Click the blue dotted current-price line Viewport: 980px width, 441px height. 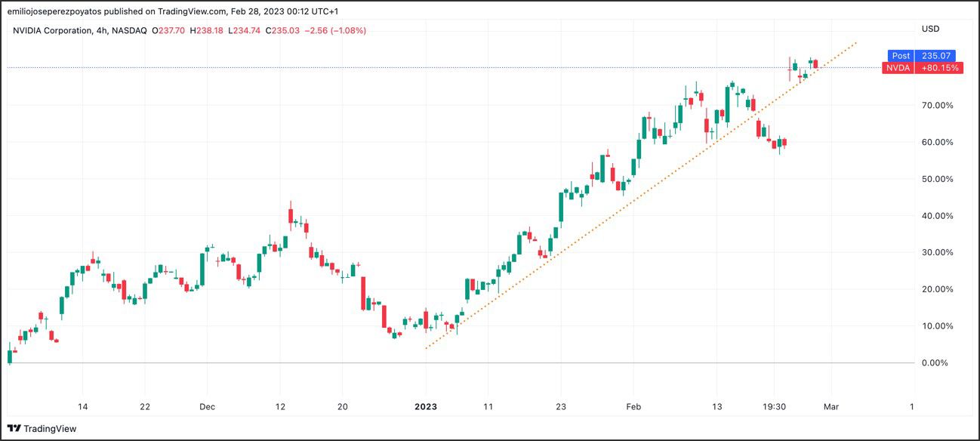[x=378, y=68]
